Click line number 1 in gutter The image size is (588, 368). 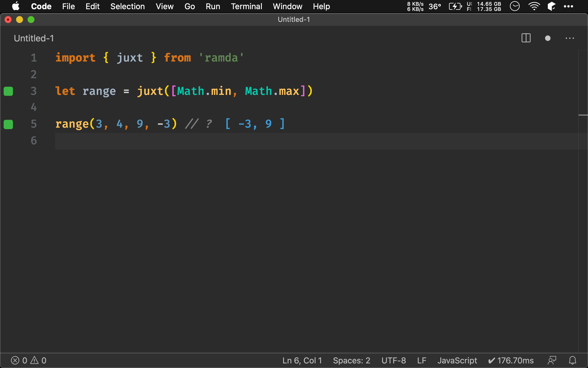(x=34, y=58)
